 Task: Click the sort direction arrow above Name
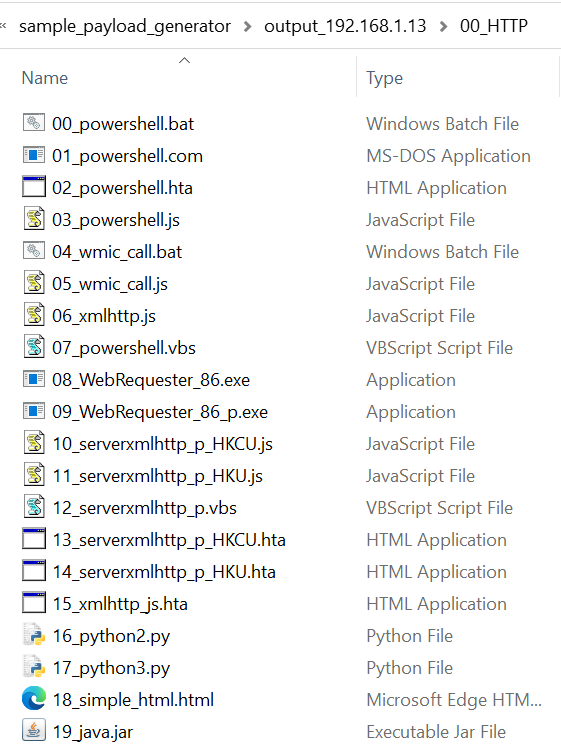(x=184, y=60)
